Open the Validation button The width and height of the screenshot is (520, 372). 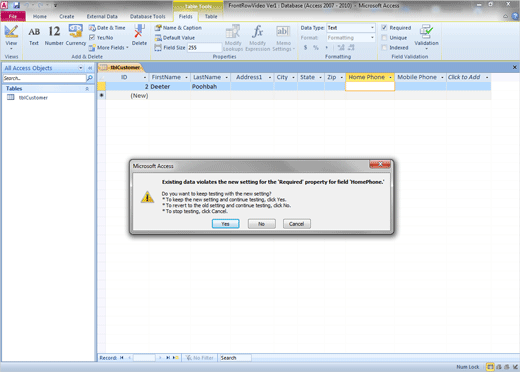(426, 36)
